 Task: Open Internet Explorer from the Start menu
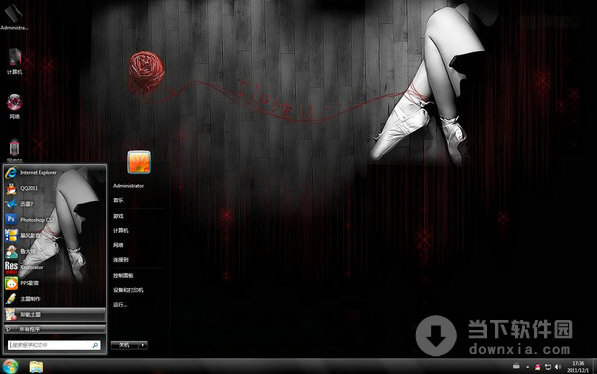[55, 173]
